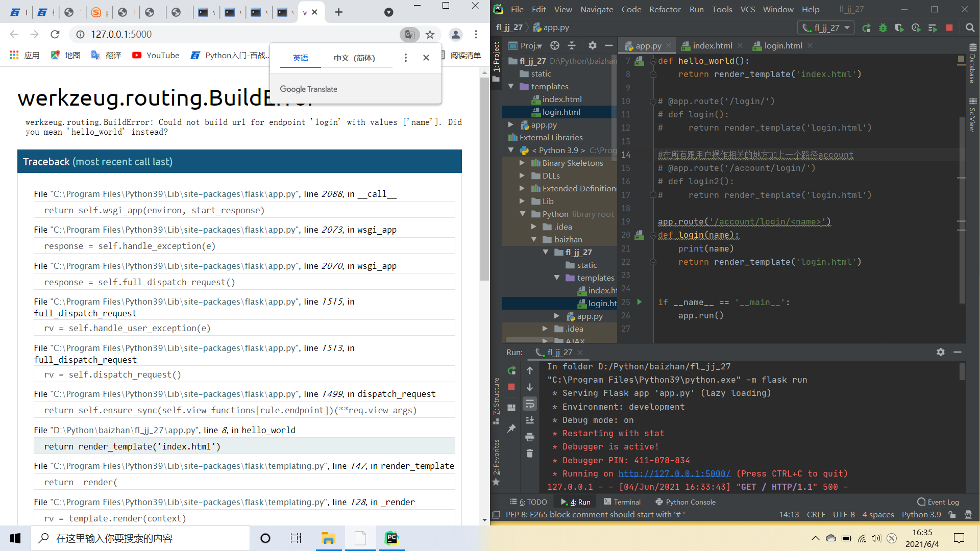Open the fl_jj_27 run configuration dropdown

[x=826, y=28]
